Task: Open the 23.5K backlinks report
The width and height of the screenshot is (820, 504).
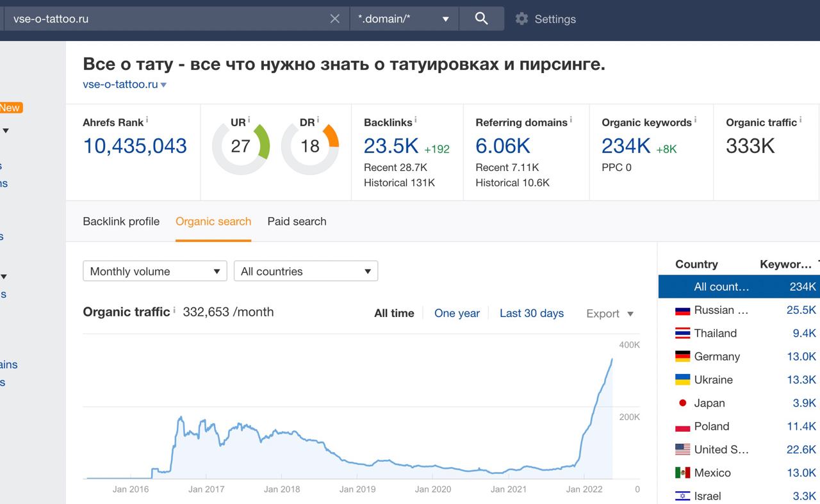Action: click(x=391, y=146)
